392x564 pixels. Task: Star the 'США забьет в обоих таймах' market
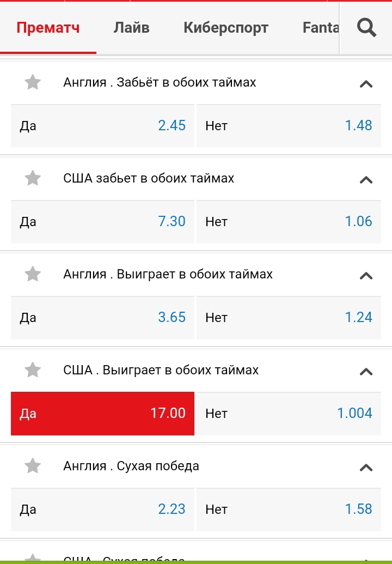33,178
